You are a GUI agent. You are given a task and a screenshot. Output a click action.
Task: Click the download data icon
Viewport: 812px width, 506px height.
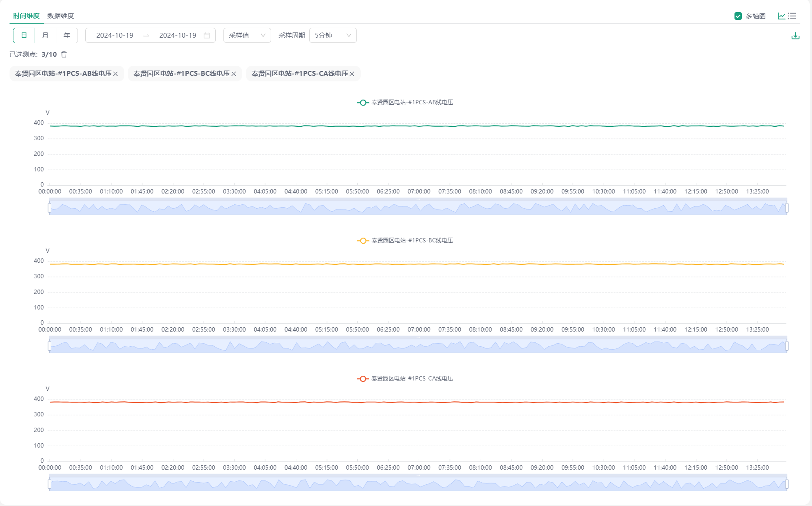pyautogui.click(x=795, y=36)
